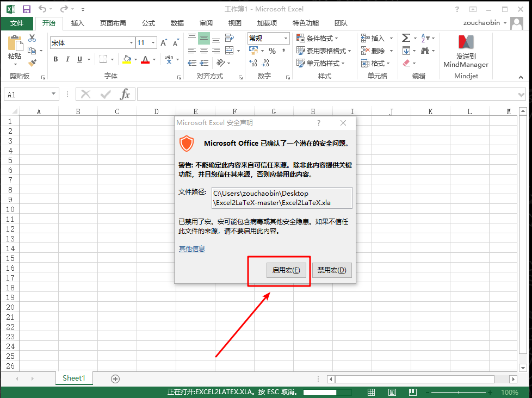Open the font size dropdown
Screen dimensions: 532x398
coord(153,43)
